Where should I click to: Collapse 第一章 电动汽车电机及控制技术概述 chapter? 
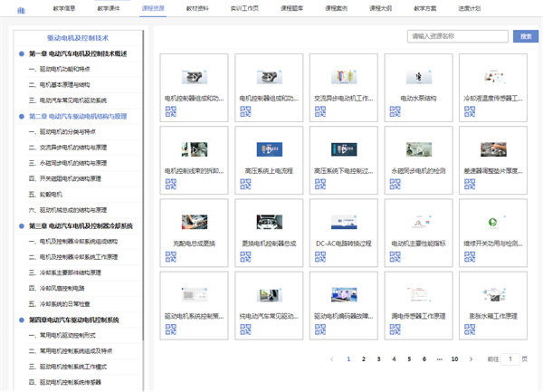point(22,53)
